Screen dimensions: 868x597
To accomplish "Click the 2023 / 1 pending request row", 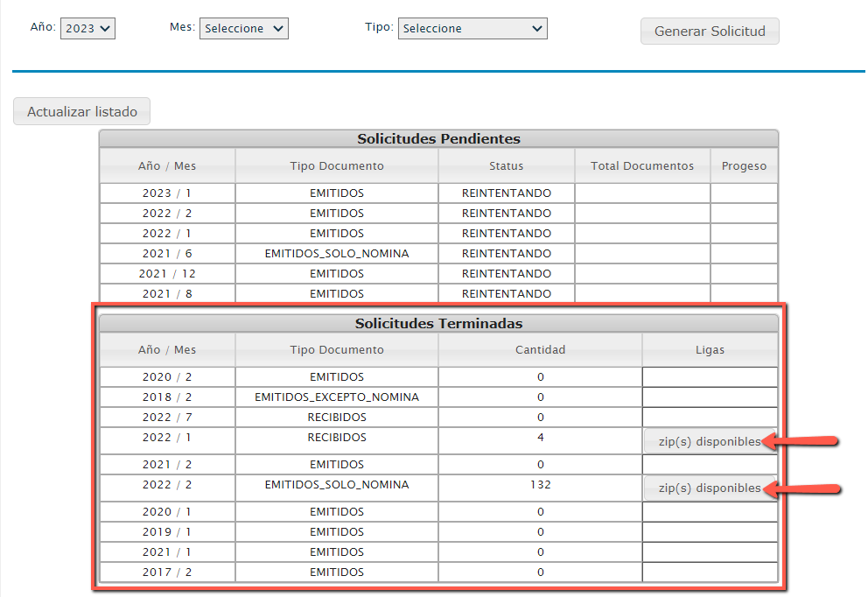I will 167,193.
